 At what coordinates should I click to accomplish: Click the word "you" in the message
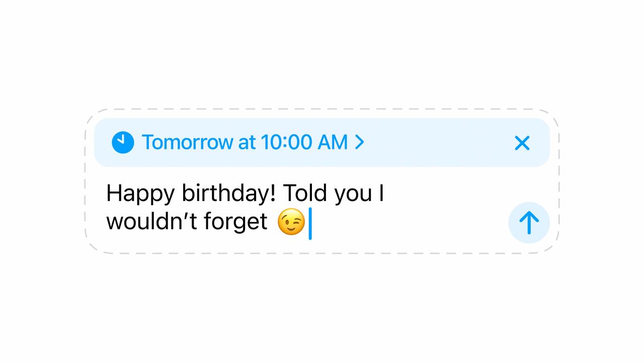tap(353, 194)
